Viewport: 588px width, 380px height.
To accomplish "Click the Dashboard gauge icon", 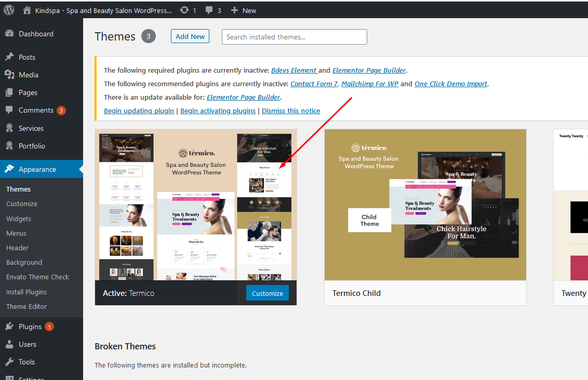I will pyautogui.click(x=9, y=34).
